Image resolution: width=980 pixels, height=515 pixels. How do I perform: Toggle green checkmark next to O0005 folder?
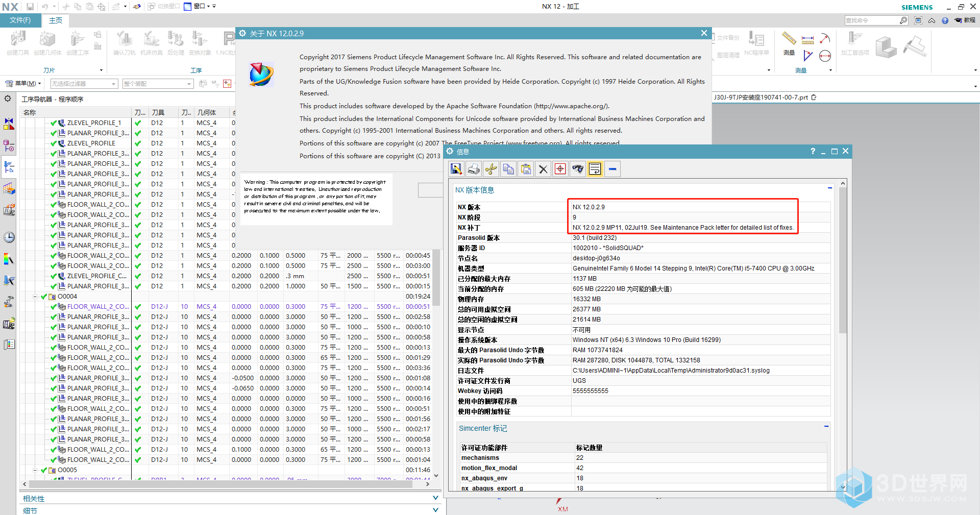point(44,470)
